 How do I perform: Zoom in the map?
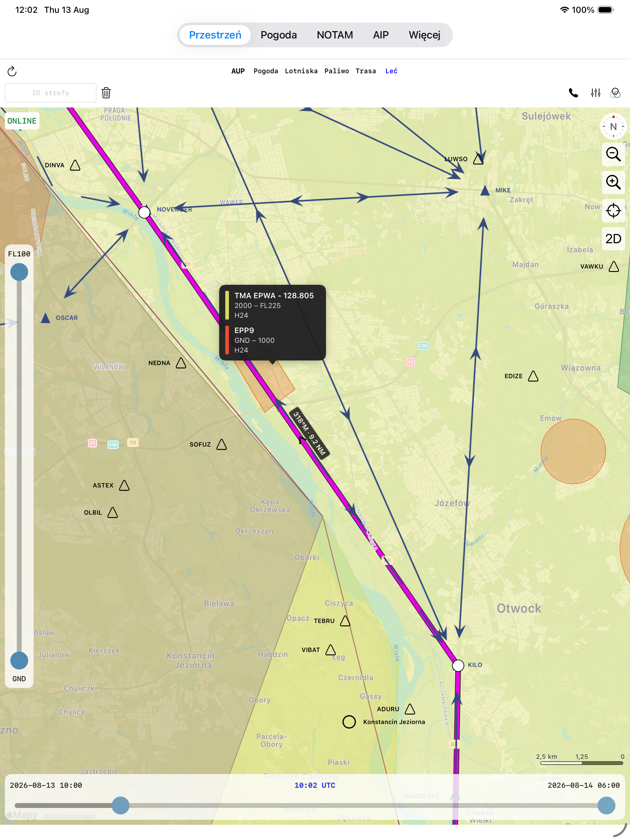(x=613, y=182)
